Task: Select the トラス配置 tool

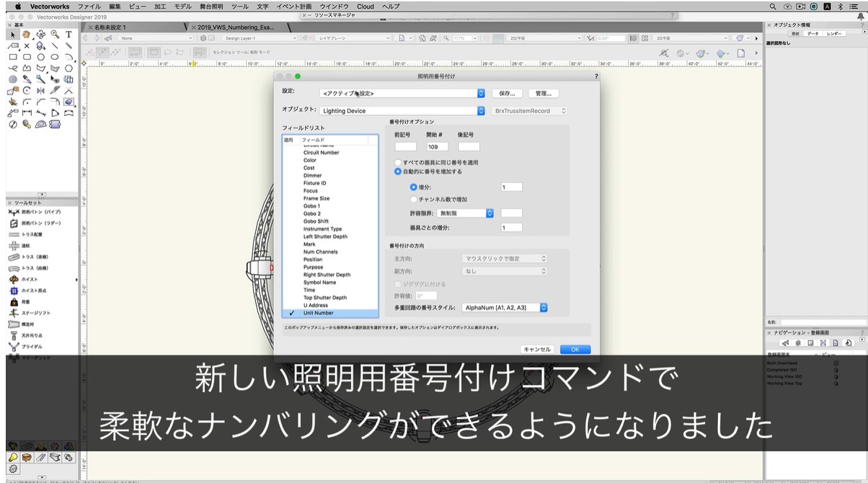Action: point(25,234)
